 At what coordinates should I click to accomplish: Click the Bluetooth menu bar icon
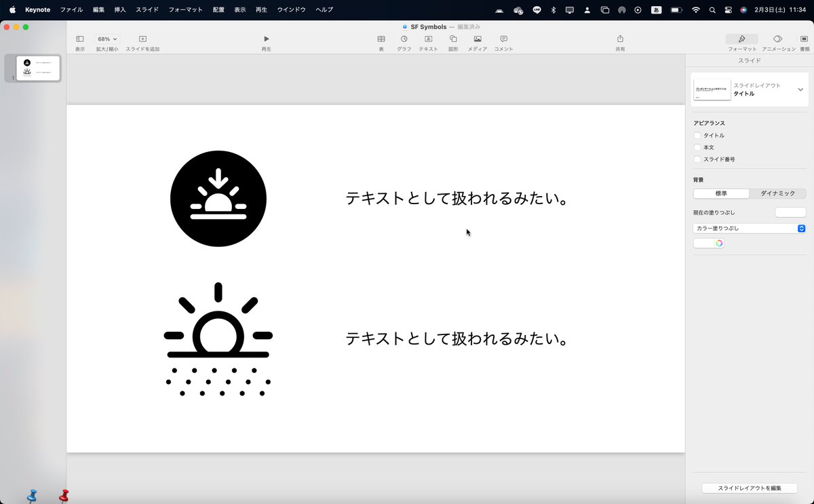[x=553, y=10]
